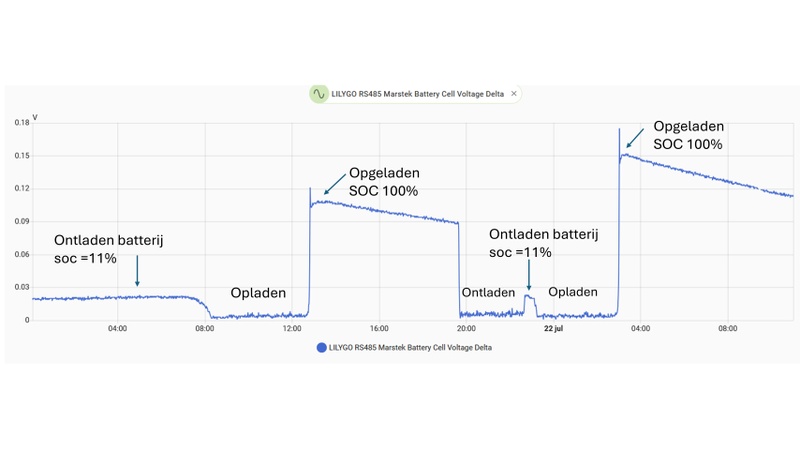Click the '12:00' time axis label
Image resolution: width=800 pixels, height=450 pixels.
click(292, 328)
